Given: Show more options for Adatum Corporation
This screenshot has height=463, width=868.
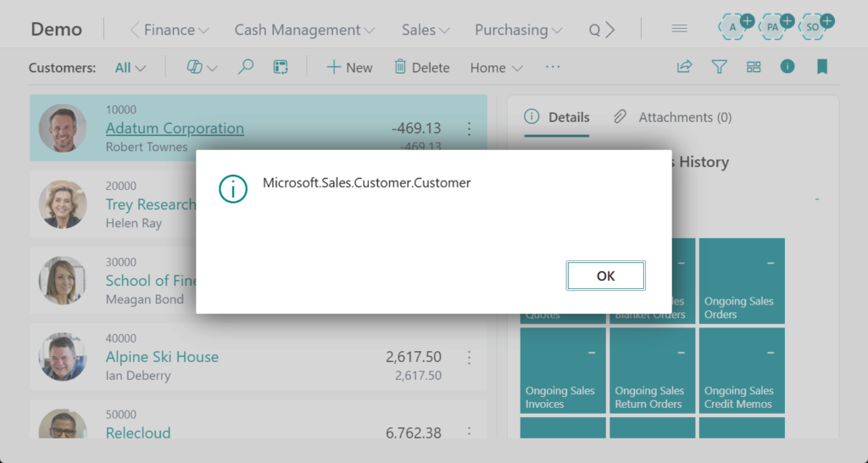Looking at the screenshot, I should tap(469, 129).
